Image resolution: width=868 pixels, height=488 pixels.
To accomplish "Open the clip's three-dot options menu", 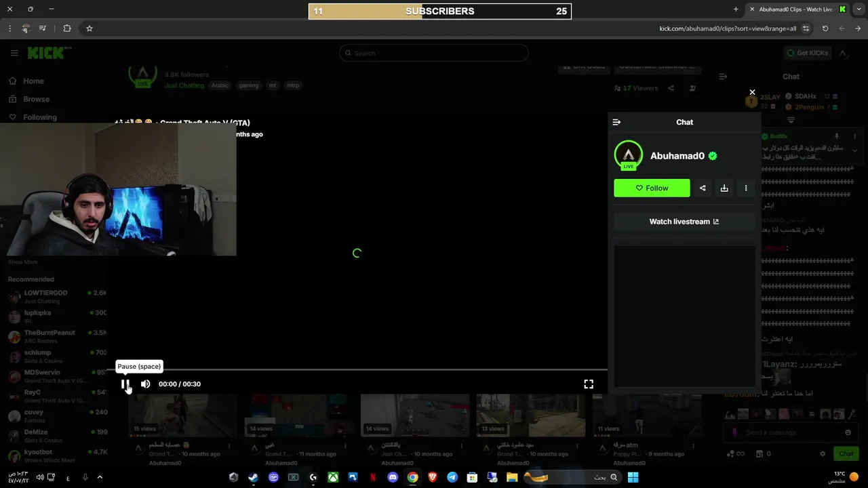I will (x=746, y=188).
